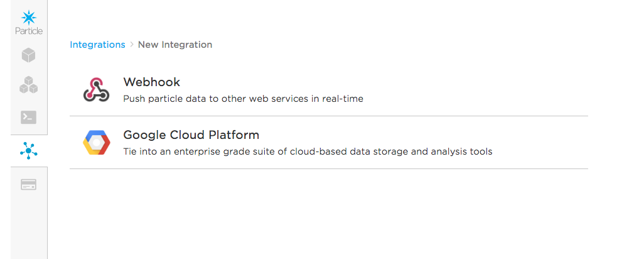Click the Google Cloud Platform hexagon logo

(97, 142)
